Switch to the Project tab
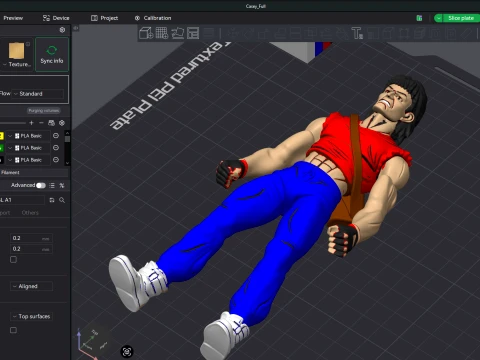This screenshot has width=480, height=360. 105,18
